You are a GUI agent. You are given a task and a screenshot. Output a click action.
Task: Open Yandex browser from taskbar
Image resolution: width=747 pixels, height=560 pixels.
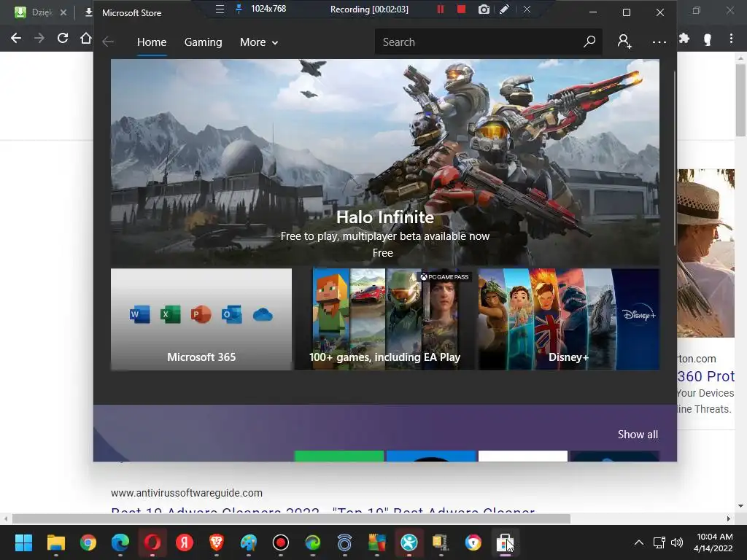click(x=185, y=542)
